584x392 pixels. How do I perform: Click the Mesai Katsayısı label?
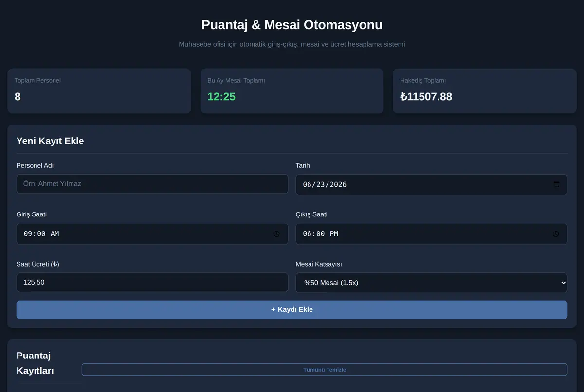[319, 264]
